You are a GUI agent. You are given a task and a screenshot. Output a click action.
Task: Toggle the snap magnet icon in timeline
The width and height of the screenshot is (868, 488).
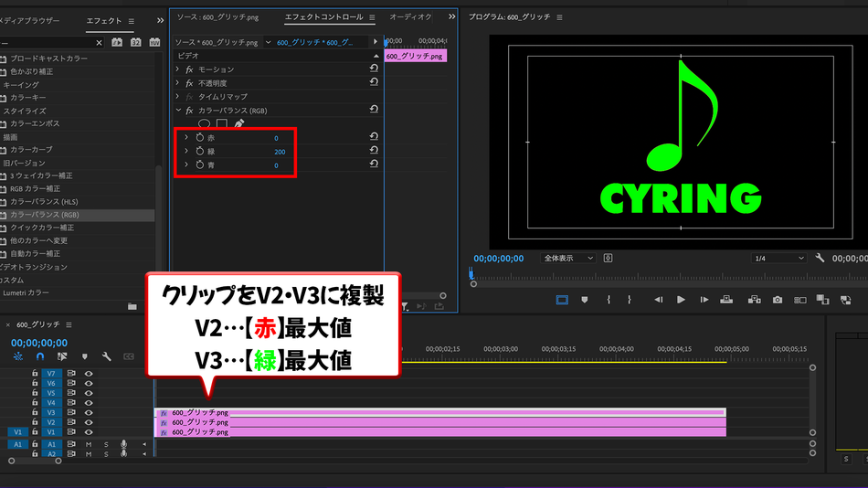pos(40,356)
